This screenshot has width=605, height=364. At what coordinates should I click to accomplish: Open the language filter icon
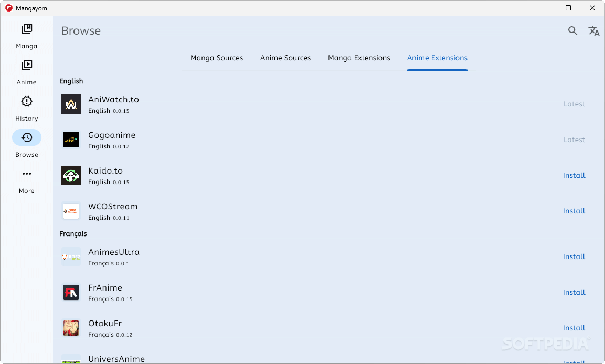594,31
